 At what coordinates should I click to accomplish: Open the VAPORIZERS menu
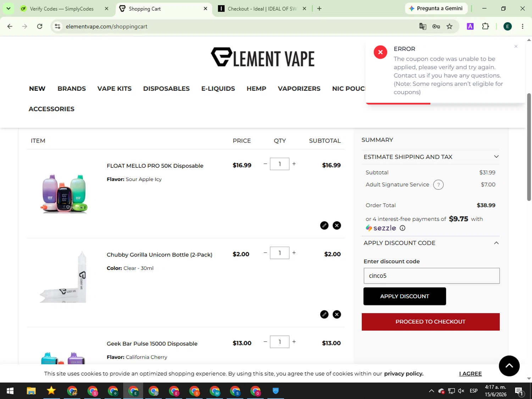point(299,89)
